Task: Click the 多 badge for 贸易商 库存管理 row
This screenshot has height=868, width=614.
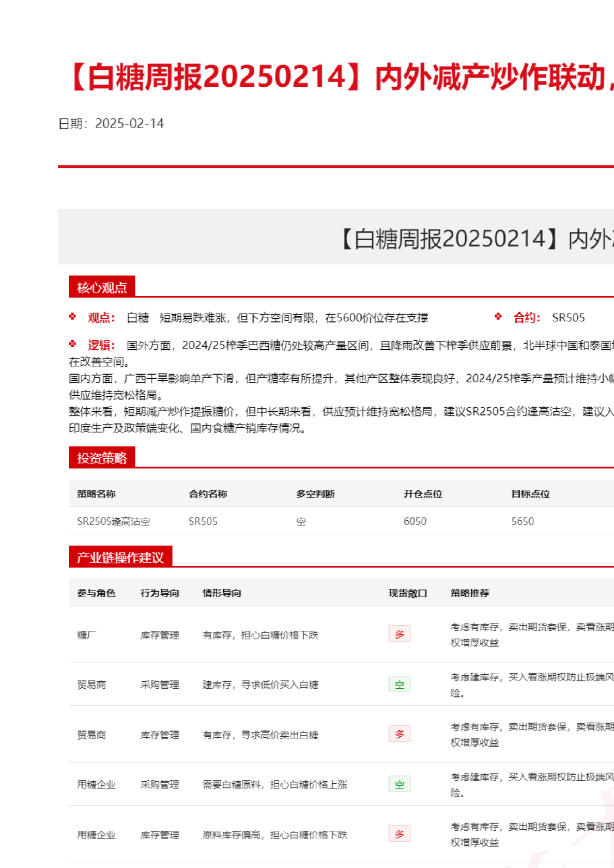Action: [x=399, y=734]
